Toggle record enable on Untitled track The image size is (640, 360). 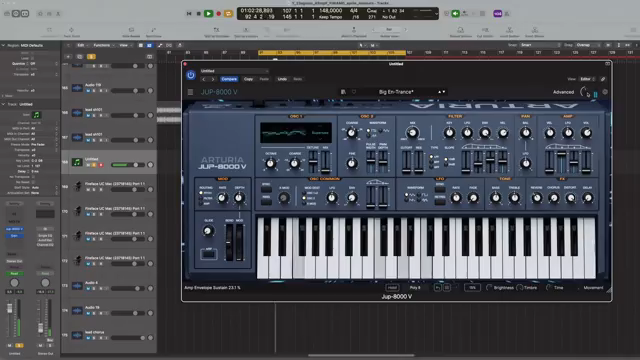[100, 165]
